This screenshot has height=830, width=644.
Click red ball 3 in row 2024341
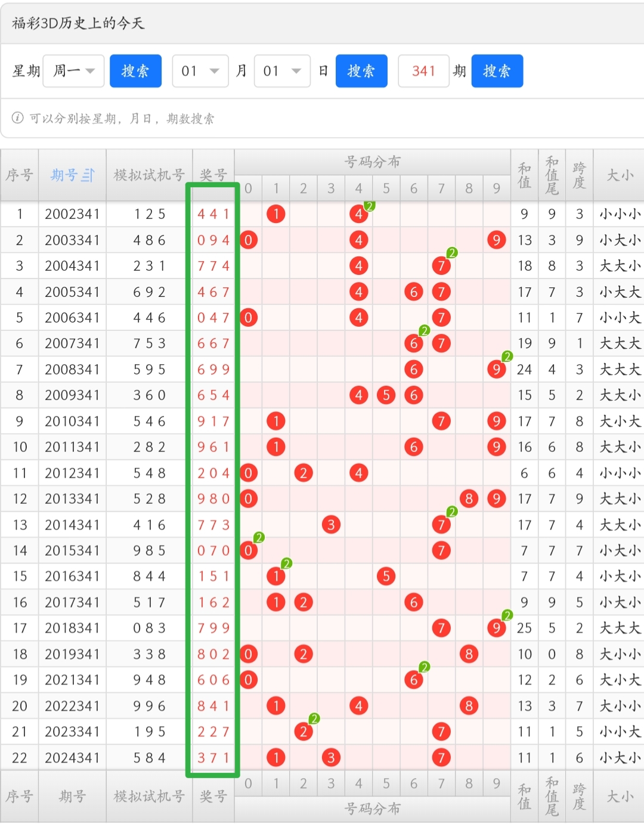(x=331, y=757)
